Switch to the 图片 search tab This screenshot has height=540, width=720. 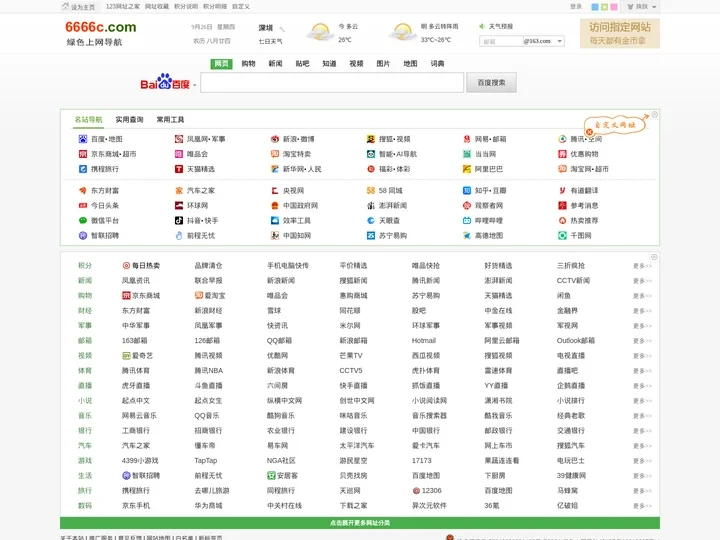tap(383, 63)
